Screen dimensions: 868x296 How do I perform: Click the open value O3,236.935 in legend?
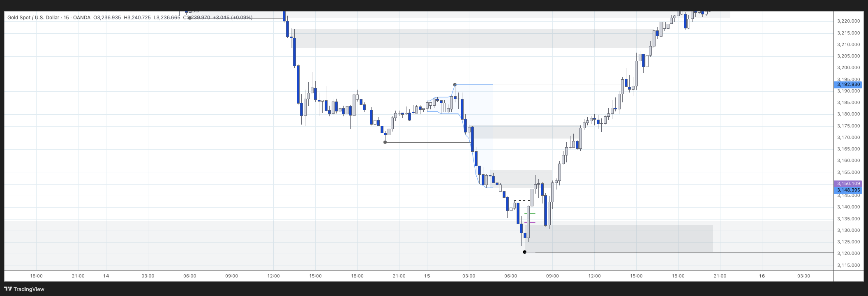coord(107,18)
